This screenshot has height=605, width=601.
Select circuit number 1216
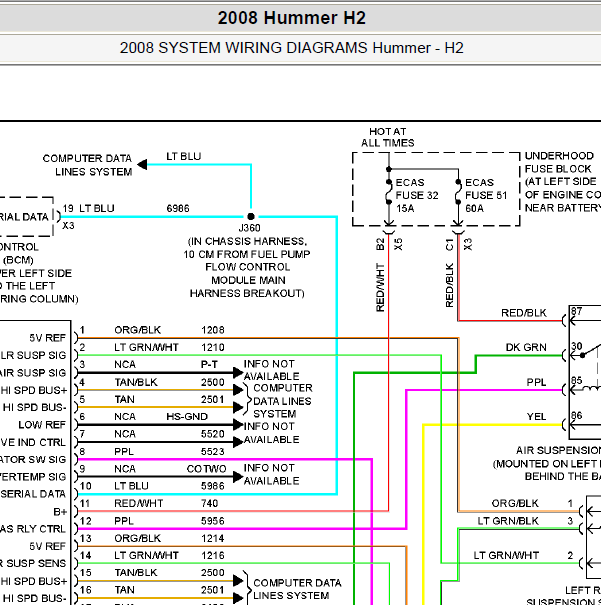click(213, 555)
